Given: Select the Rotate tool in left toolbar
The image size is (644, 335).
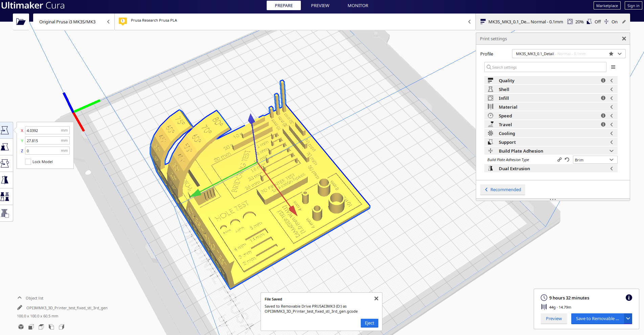Looking at the screenshot, I should click(5, 163).
